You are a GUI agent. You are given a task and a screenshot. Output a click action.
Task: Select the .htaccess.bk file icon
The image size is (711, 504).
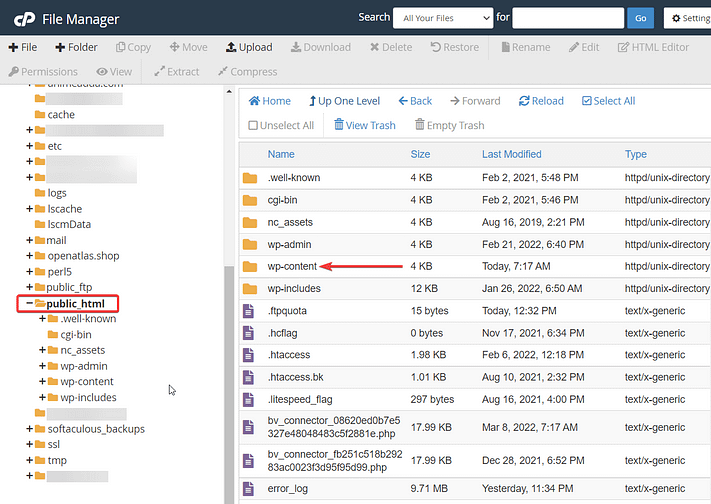248,377
